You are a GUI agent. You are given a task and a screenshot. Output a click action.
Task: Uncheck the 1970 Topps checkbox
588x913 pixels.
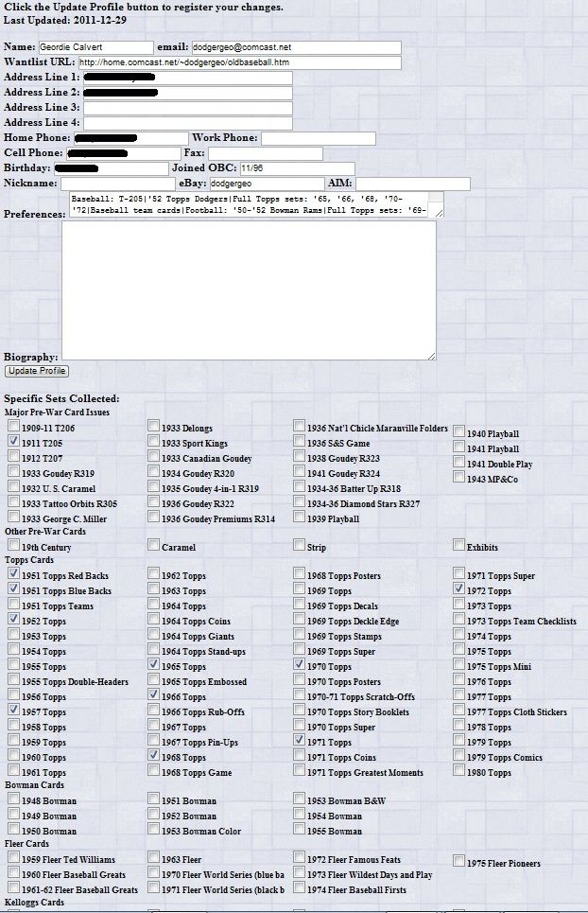[x=299, y=664]
